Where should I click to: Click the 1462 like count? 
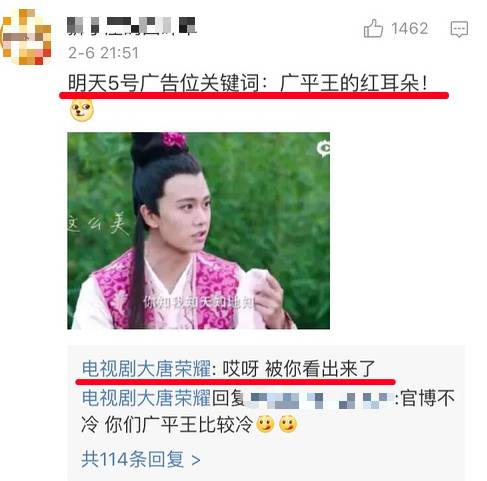pyautogui.click(x=410, y=28)
